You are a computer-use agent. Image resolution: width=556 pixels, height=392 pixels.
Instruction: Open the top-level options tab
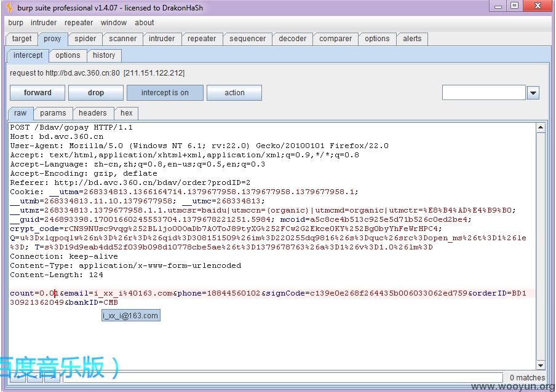point(377,39)
